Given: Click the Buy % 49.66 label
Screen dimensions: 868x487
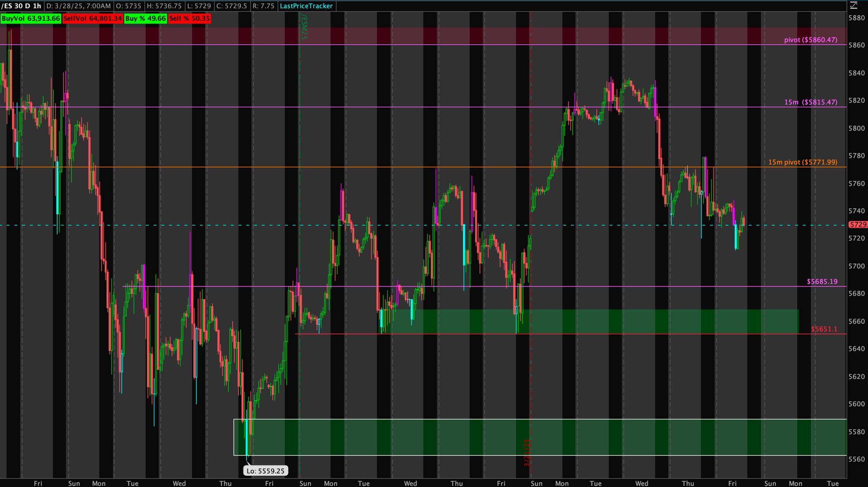Looking at the screenshot, I should [x=145, y=19].
